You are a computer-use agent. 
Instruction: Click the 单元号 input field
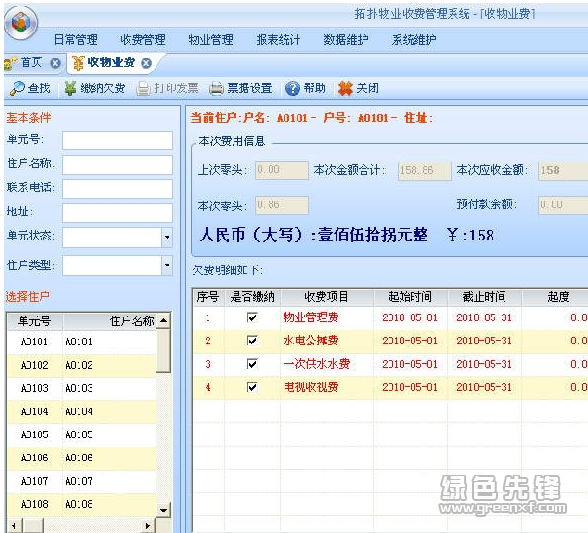point(117,141)
